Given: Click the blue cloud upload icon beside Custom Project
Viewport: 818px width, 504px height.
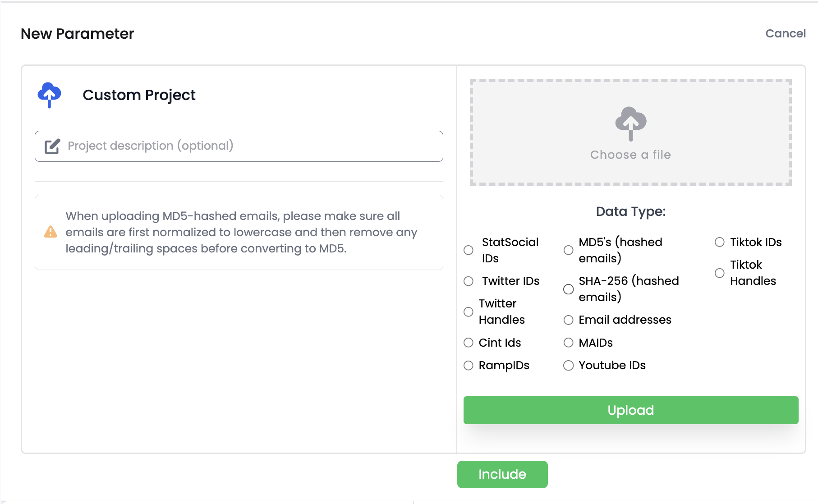Looking at the screenshot, I should pyautogui.click(x=49, y=95).
